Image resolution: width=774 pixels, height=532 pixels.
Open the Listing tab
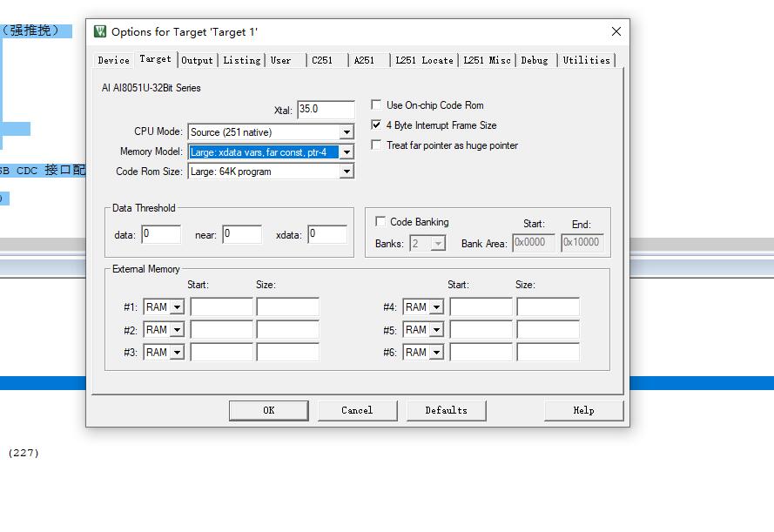tap(242, 60)
